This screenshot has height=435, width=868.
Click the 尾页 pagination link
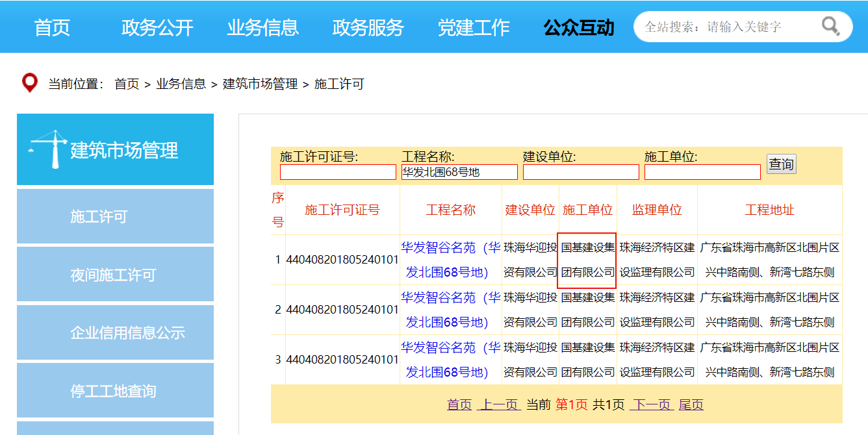691,404
